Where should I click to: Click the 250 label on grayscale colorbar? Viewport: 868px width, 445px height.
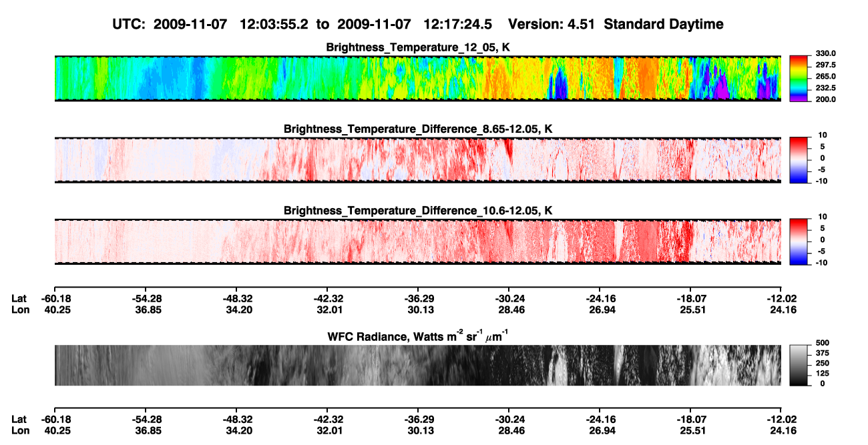pos(821,364)
